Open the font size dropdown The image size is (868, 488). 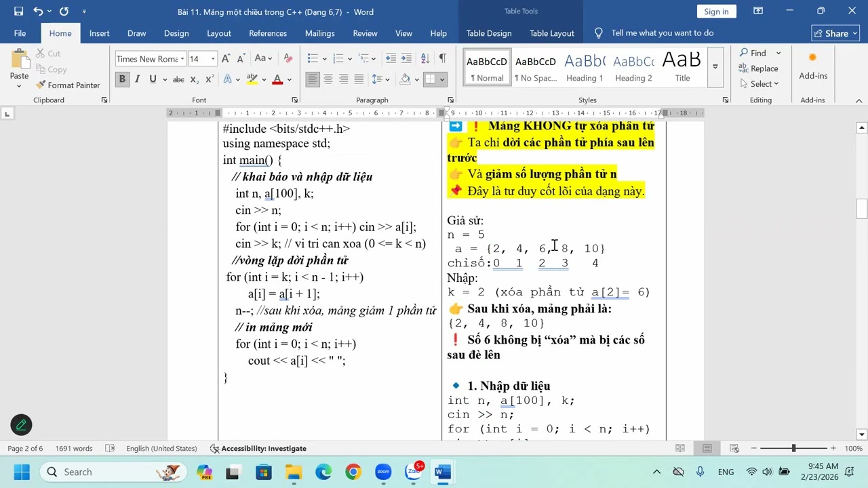click(x=213, y=59)
